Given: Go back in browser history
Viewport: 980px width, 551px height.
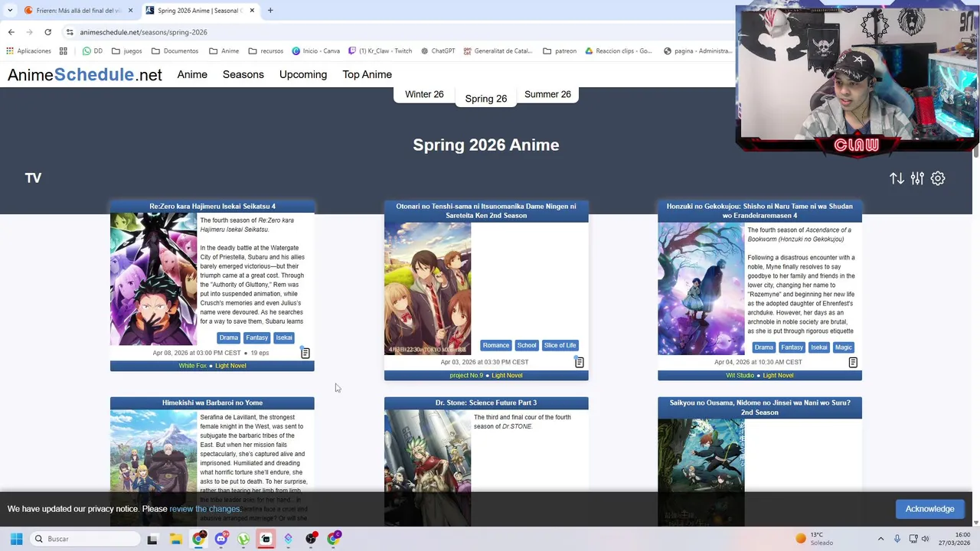Looking at the screenshot, I should [x=11, y=32].
